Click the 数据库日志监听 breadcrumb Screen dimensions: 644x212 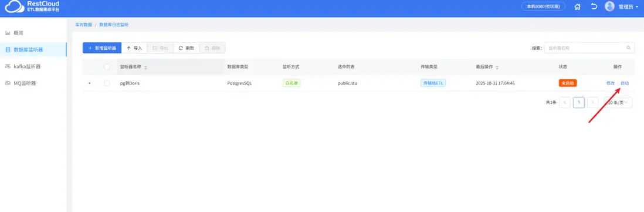[x=114, y=25]
